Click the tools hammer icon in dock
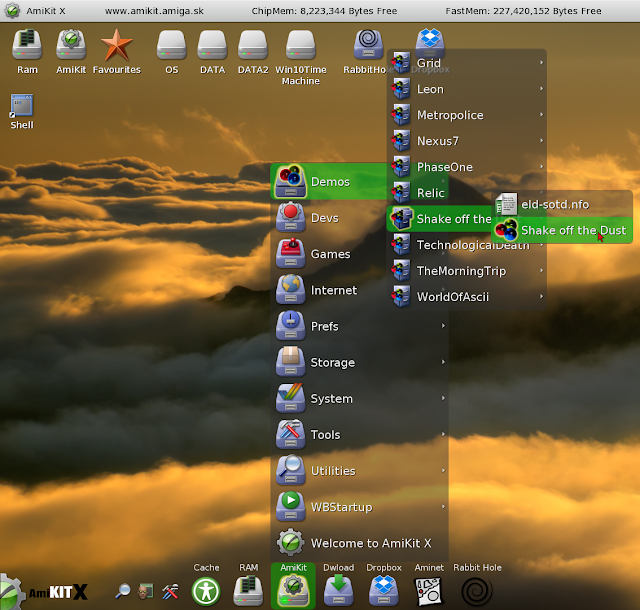The height and width of the screenshot is (610, 640). [x=170, y=591]
